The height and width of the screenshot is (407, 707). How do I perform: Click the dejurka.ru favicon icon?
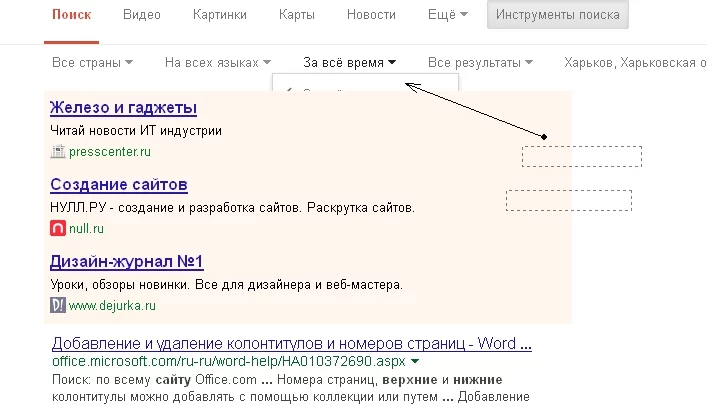[58, 305]
